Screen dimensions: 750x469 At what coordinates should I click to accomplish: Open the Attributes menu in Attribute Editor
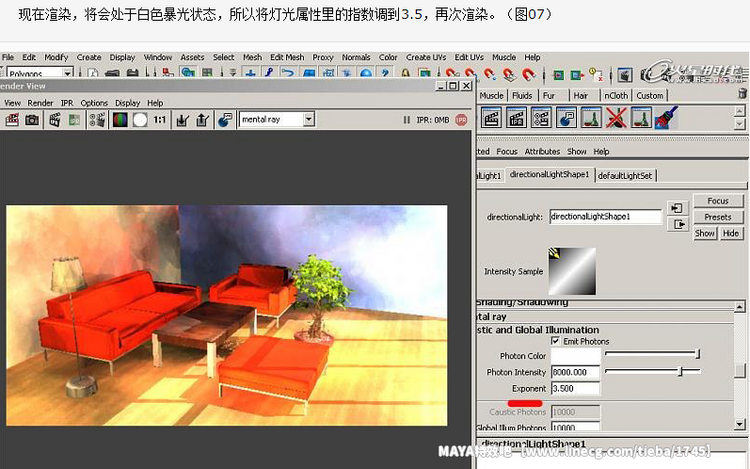542,151
